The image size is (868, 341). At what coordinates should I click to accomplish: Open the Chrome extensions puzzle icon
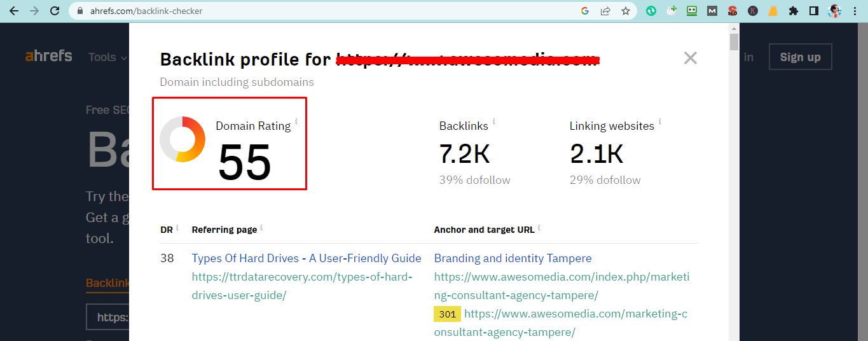click(x=793, y=11)
